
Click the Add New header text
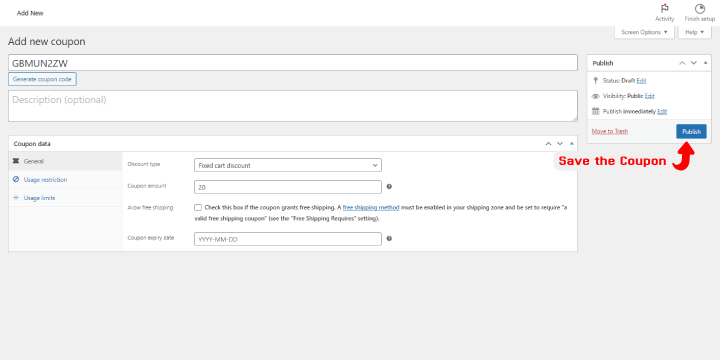coord(30,13)
